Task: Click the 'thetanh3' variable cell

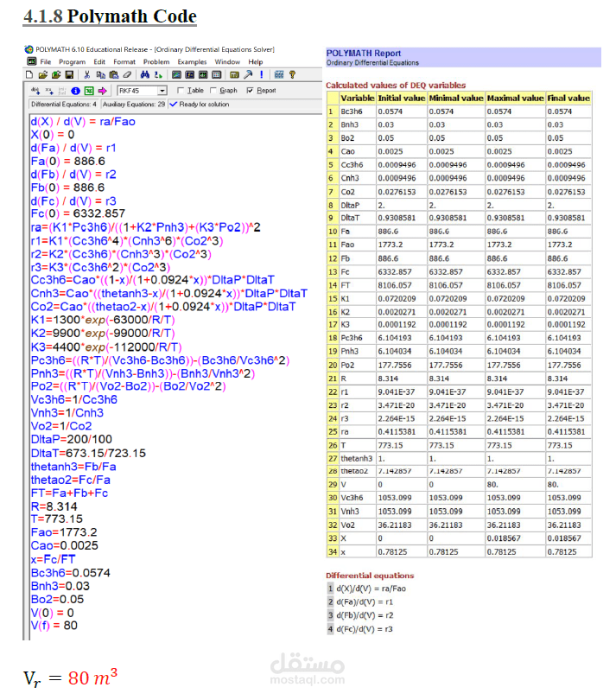Action: (357, 459)
